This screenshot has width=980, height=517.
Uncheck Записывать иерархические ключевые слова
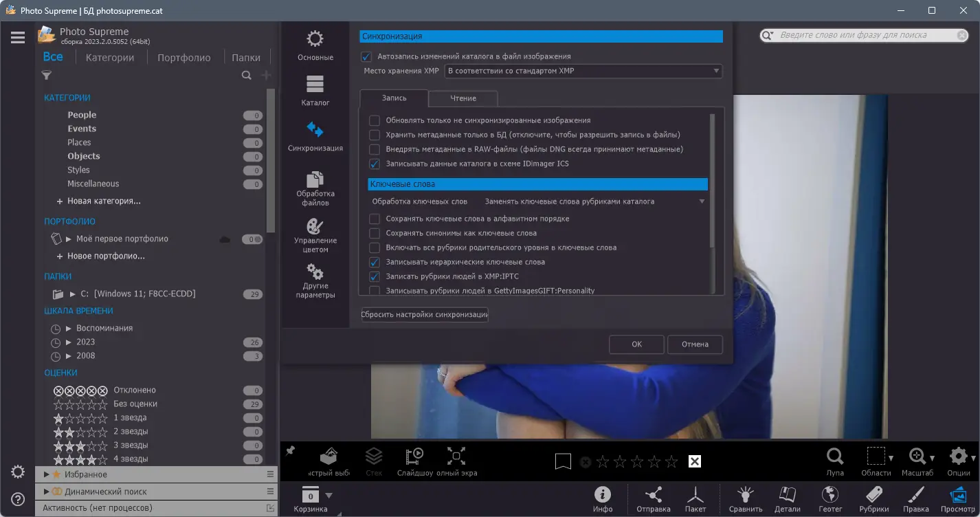375,262
